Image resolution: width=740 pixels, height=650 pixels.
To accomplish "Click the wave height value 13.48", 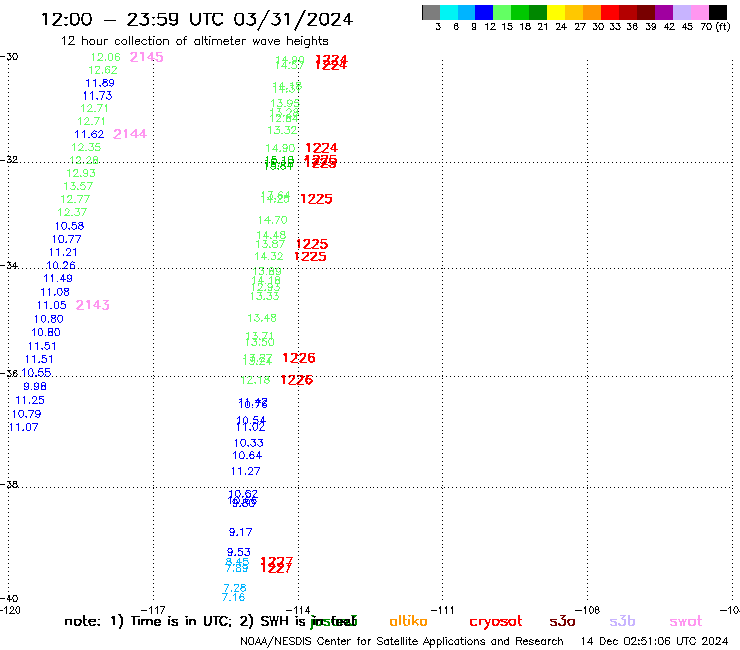I will point(262,318).
